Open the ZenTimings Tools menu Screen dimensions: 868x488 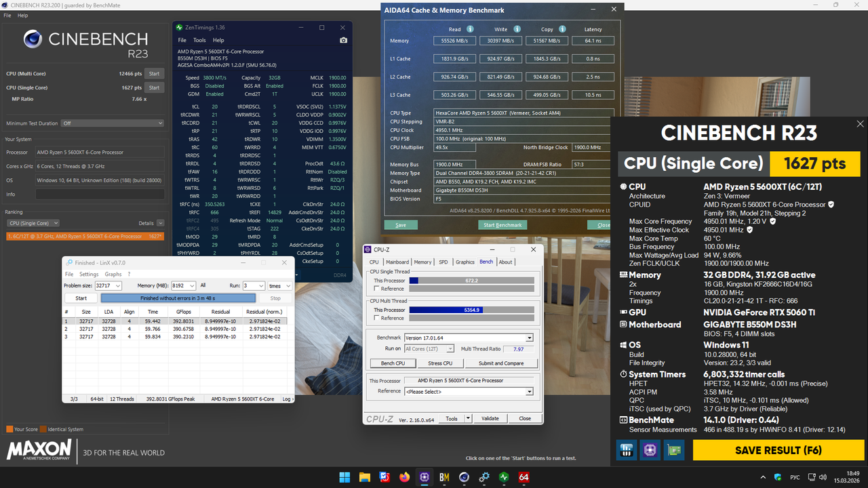(199, 40)
